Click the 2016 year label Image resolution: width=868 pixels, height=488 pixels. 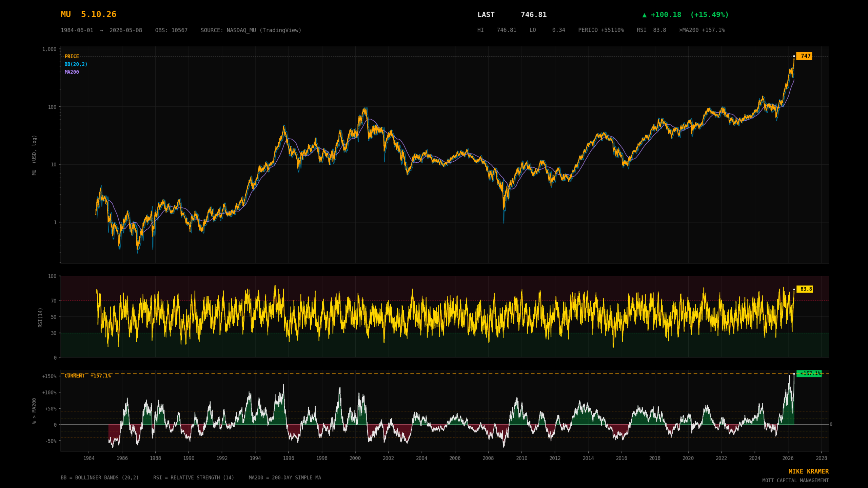pos(622,458)
